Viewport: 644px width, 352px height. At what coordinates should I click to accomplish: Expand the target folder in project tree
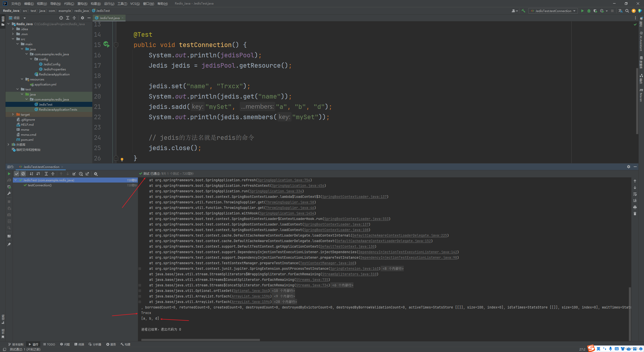pyautogui.click(x=13, y=114)
